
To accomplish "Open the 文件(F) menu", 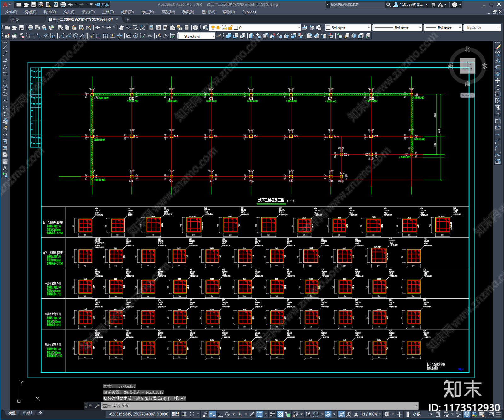I will [x=11, y=12].
